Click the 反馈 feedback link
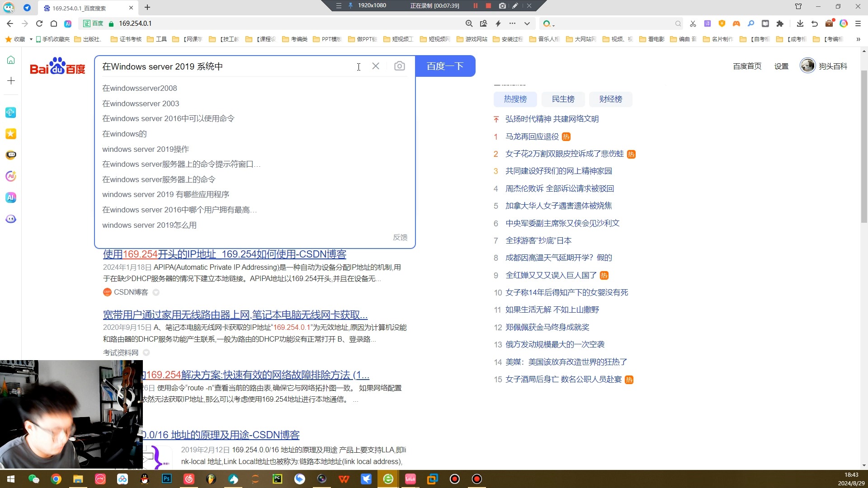The width and height of the screenshot is (868, 488). point(400,237)
